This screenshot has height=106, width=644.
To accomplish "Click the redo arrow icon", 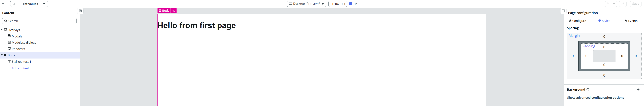I will pos(623,4).
